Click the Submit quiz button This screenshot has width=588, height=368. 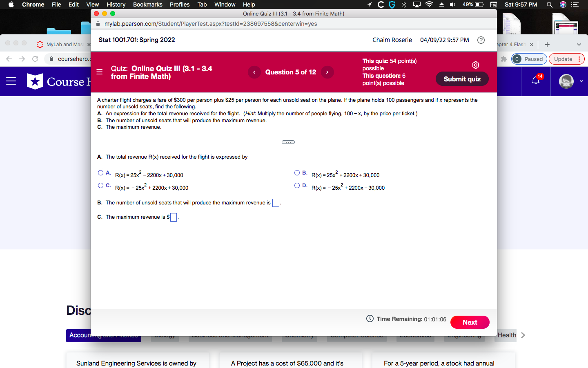462,79
